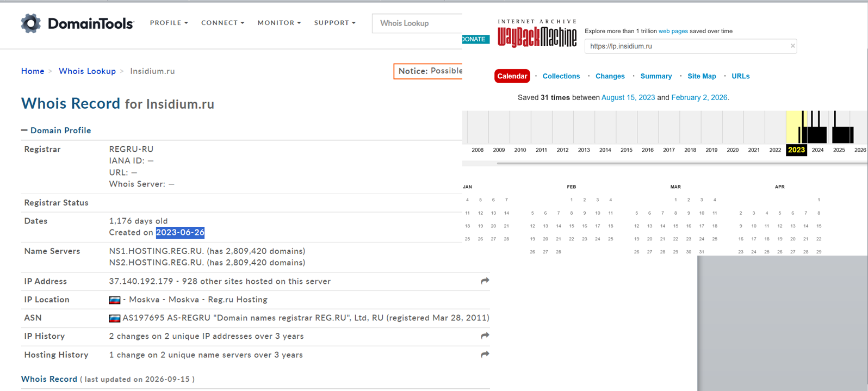The height and width of the screenshot is (391, 868).
Task: Select the highlighted creation date 2023-06-26
Action: point(180,233)
